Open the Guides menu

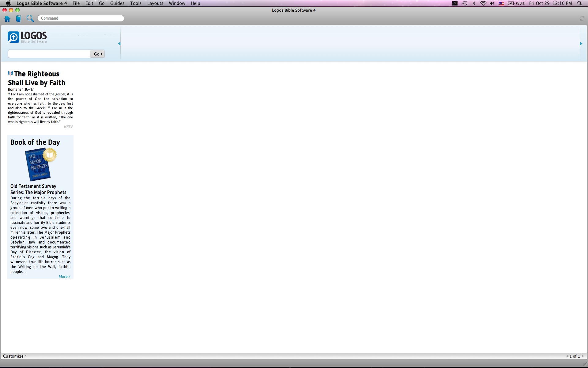point(117,3)
